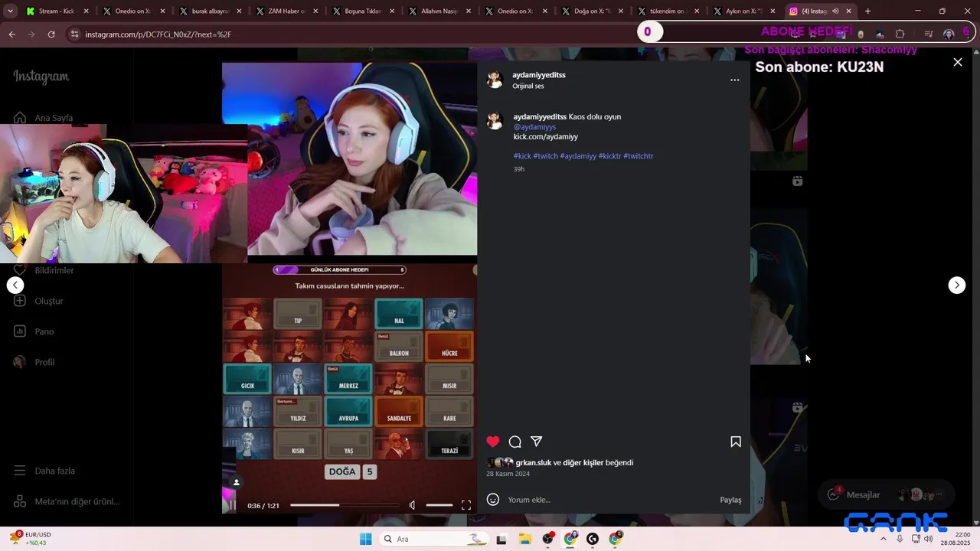
Task: Click the 'Orijinal ses' audio link
Action: point(528,86)
